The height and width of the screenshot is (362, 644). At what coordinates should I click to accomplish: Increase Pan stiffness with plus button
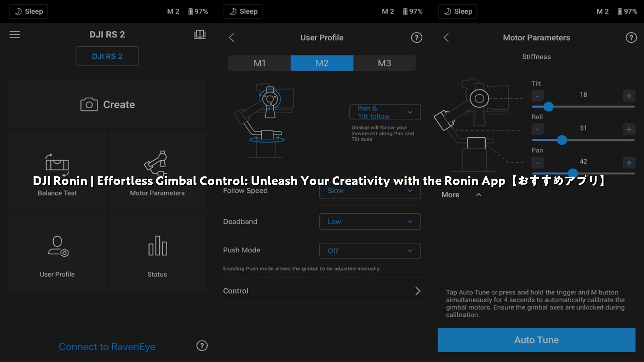[629, 163]
